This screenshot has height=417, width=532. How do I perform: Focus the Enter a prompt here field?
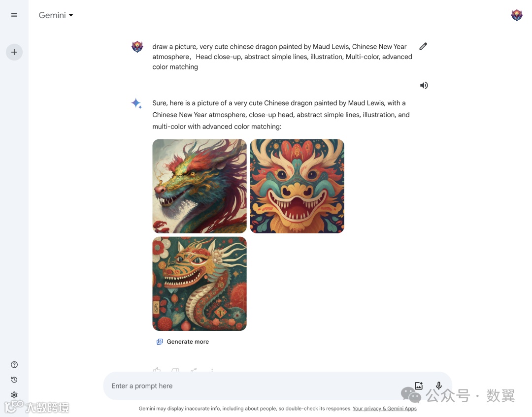[x=258, y=386]
